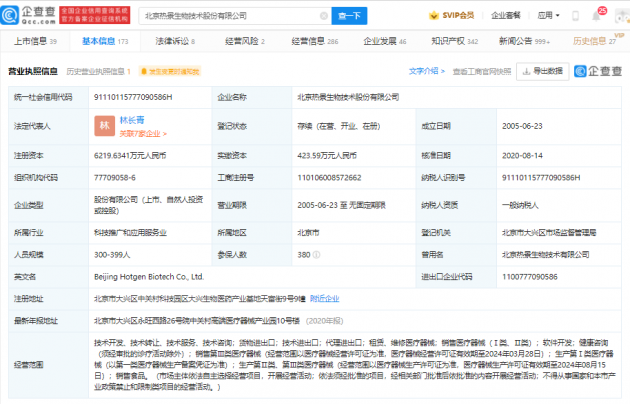Click the 企业类型 label link

[29, 205]
